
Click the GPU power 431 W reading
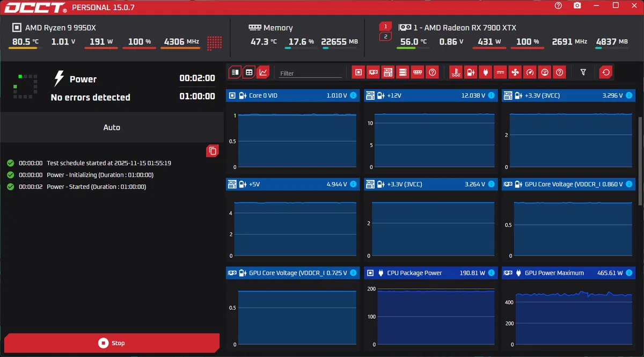pyautogui.click(x=489, y=41)
